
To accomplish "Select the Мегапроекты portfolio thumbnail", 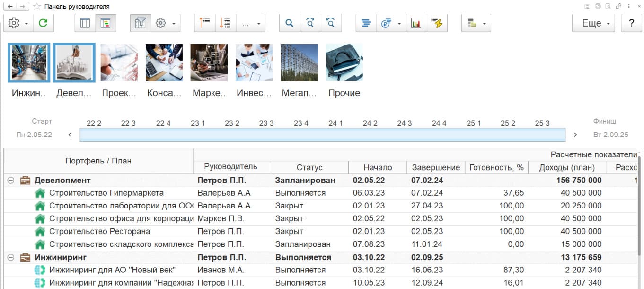I will 299,63.
